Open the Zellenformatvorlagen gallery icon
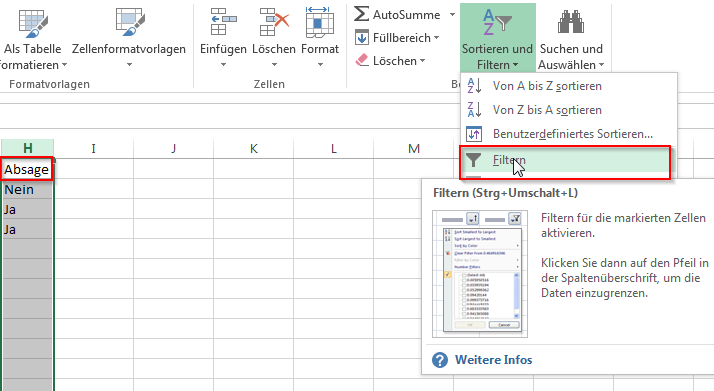This screenshot has width=714, height=391. [x=130, y=22]
